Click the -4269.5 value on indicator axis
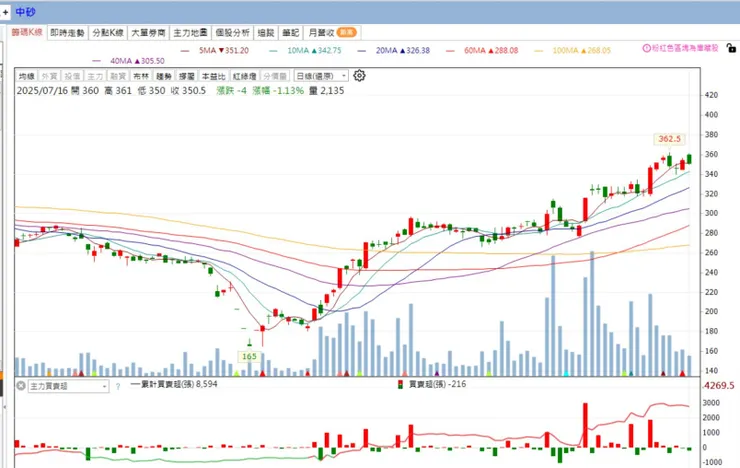Viewport: 740px width, 468px height. click(x=718, y=385)
